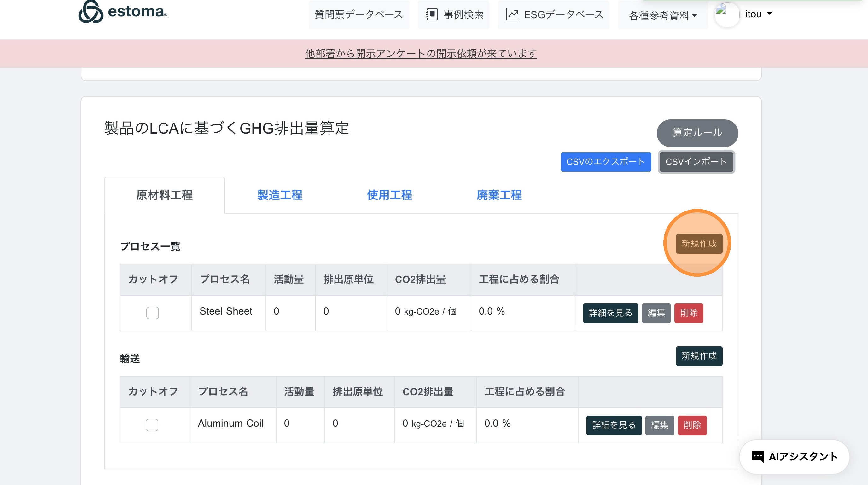Delete the Steel Sheet row

coord(688,313)
